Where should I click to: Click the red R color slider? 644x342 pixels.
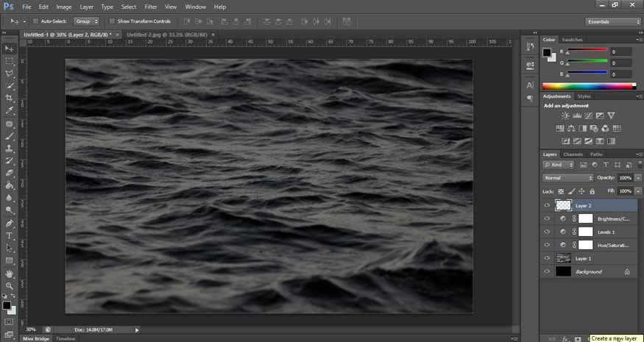click(x=587, y=50)
